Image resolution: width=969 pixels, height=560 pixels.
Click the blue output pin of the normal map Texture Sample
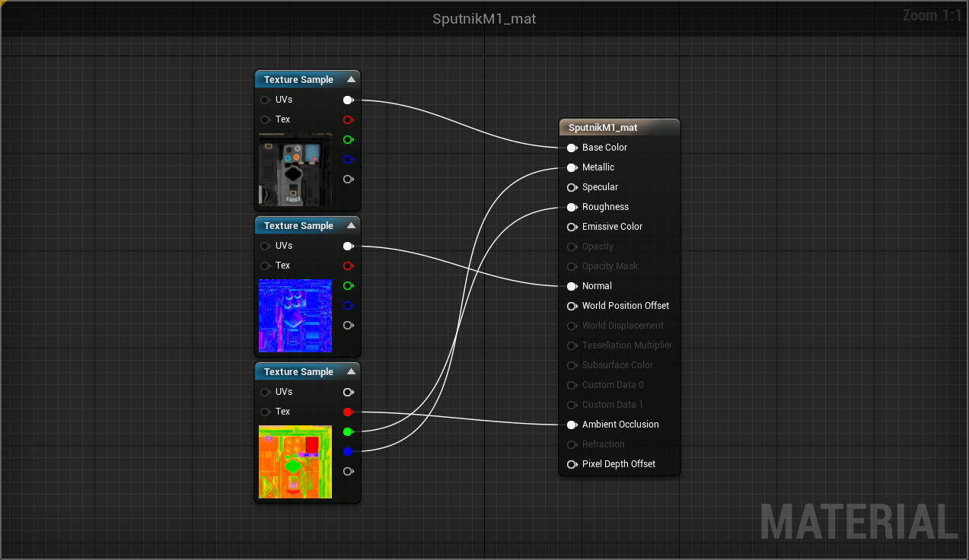click(348, 305)
